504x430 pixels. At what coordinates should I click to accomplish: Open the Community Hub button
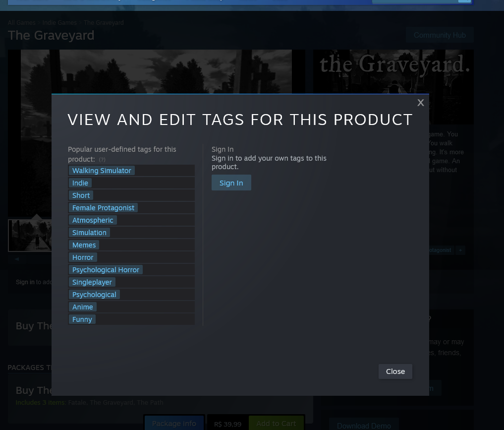pos(440,35)
